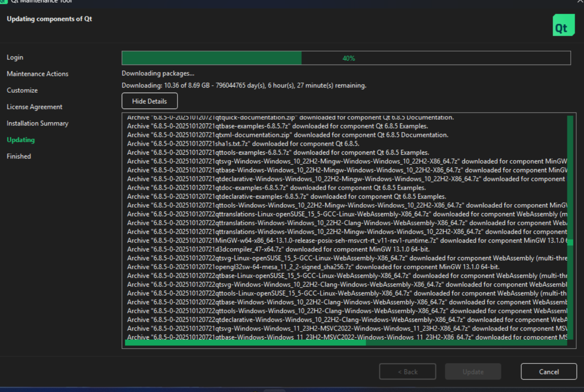
Task: Click the horizontal scrollbar under the log
Action: 245,343
